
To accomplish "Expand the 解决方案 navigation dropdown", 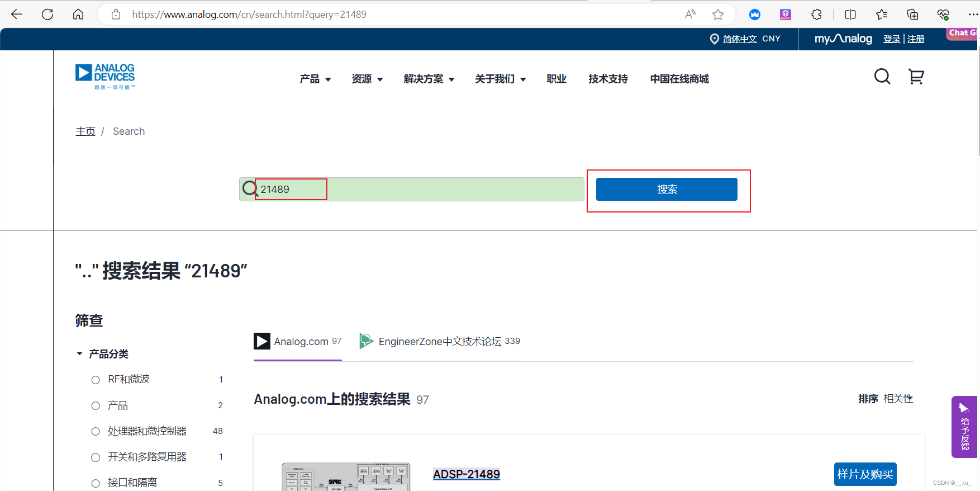I will pyautogui.click(x=429, y=79).
